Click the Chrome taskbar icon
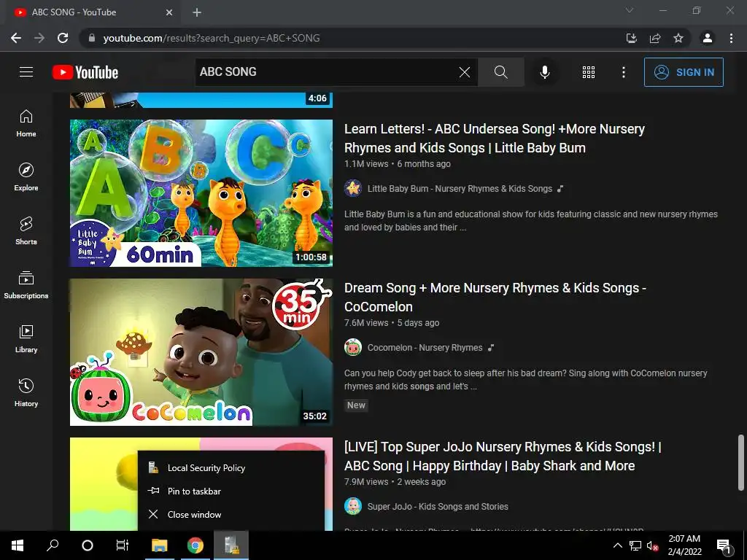Screen dimensions: 747x560 pos(195,545)
